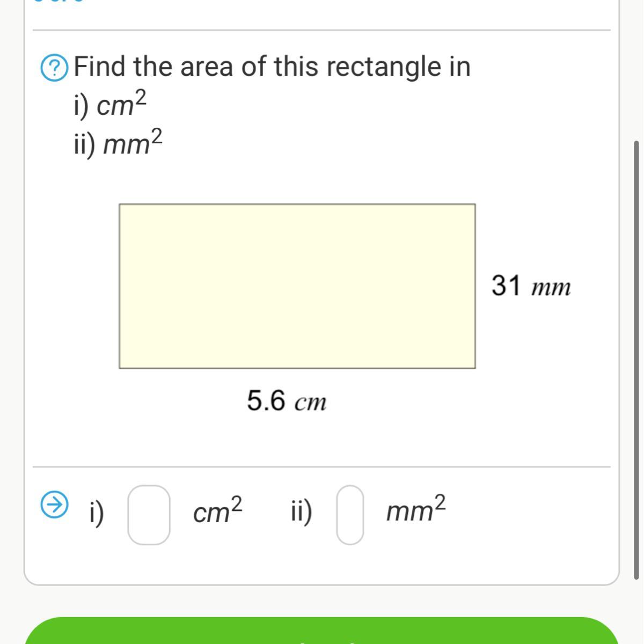Click the green button at the bottom
Image resolution: width=644 pixels, height=644 pixels.
pyautogui.click(x=322, y=631)
